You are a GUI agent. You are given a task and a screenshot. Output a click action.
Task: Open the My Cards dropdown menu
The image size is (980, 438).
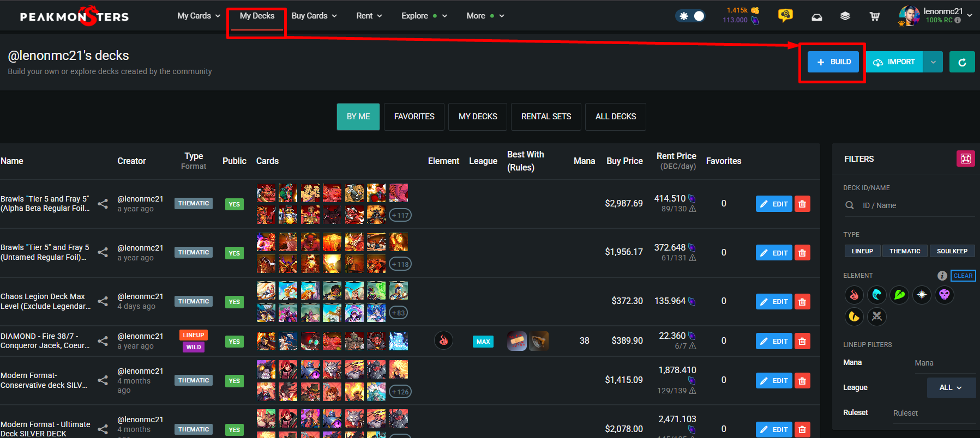pos(199,16)
